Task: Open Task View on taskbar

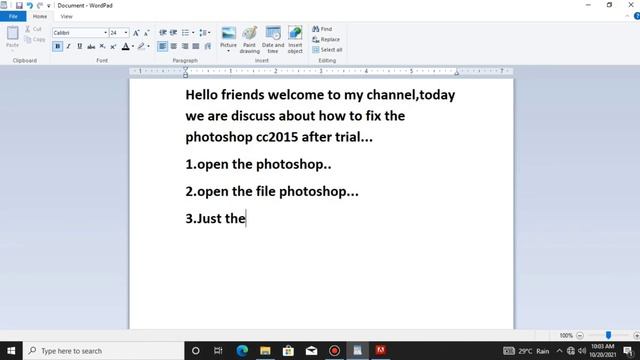Action: tap(218, 351)
